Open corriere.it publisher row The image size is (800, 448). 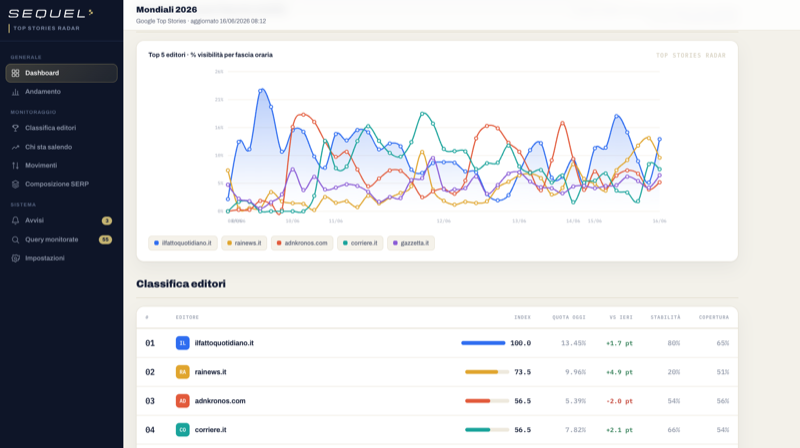tap(437, 430)
